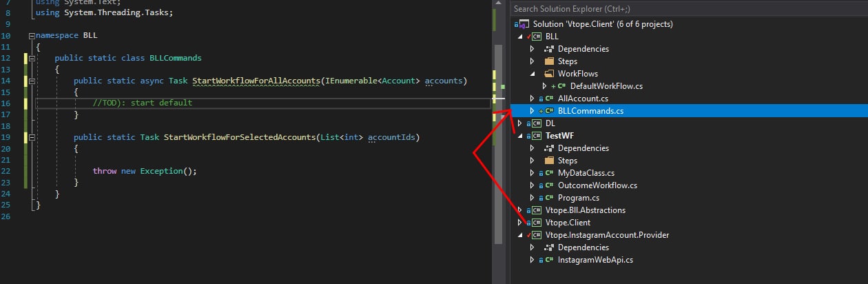Collapse the TestWF project node

520,136
